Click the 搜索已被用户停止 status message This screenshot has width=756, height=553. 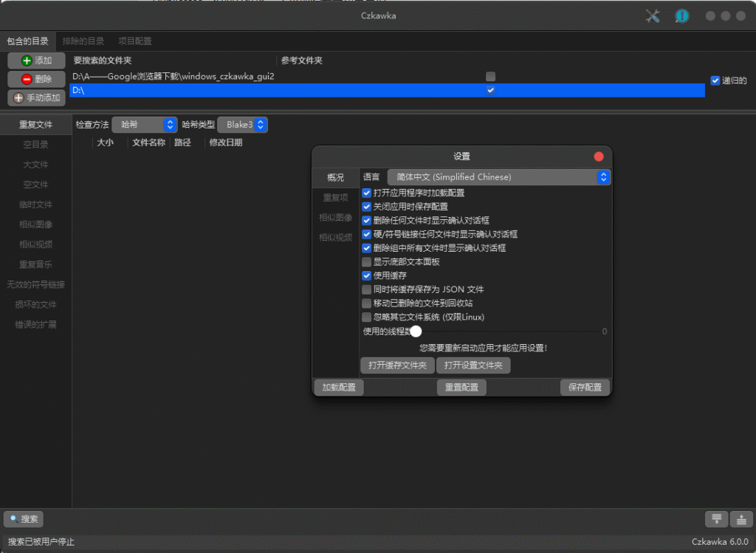(41, 542)
